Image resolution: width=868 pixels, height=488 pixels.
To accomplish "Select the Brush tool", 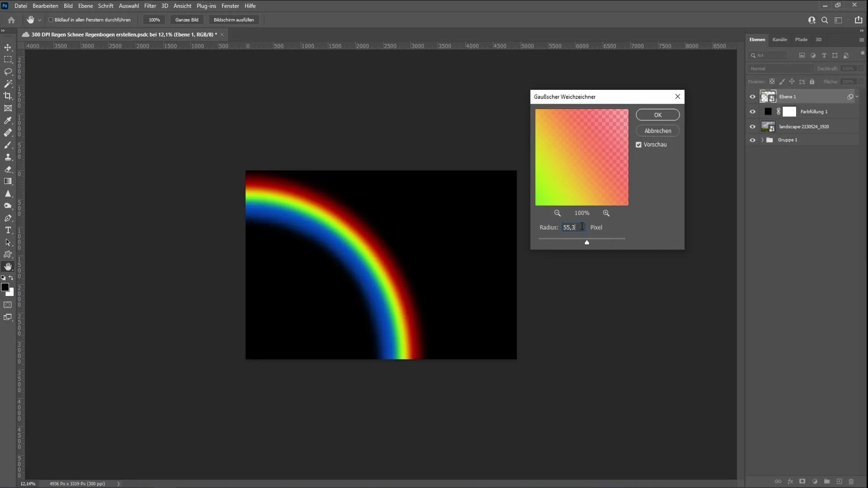I will [8, 145].
